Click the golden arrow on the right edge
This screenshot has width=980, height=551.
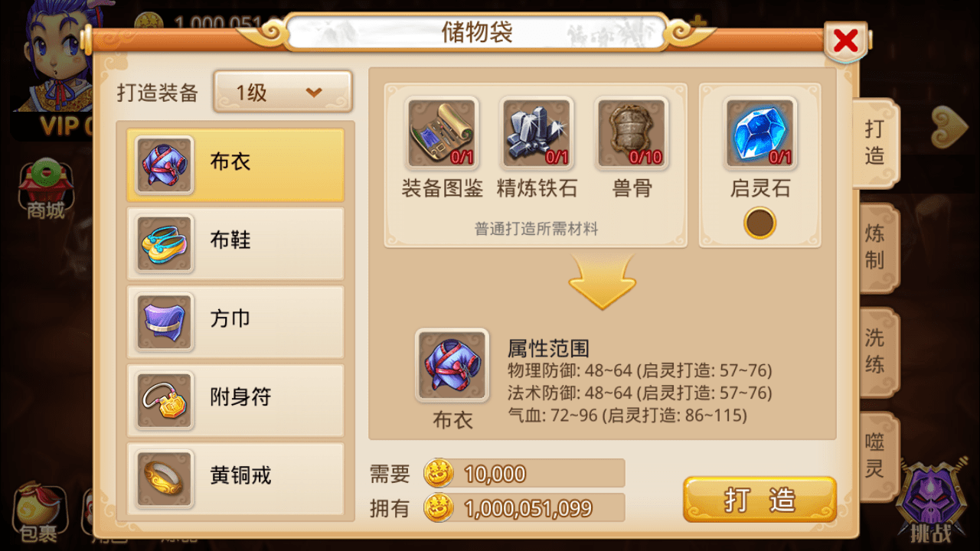point(949,126)
